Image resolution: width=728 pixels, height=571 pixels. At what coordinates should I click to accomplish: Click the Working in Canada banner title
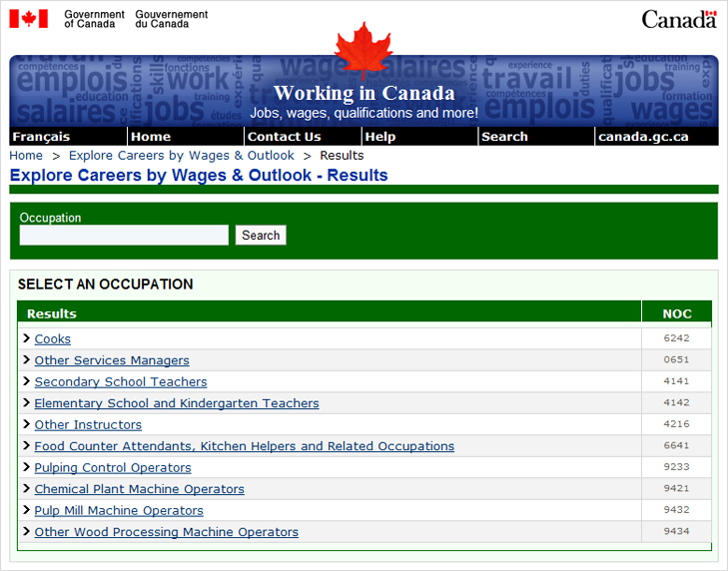[x=364, y=93]
